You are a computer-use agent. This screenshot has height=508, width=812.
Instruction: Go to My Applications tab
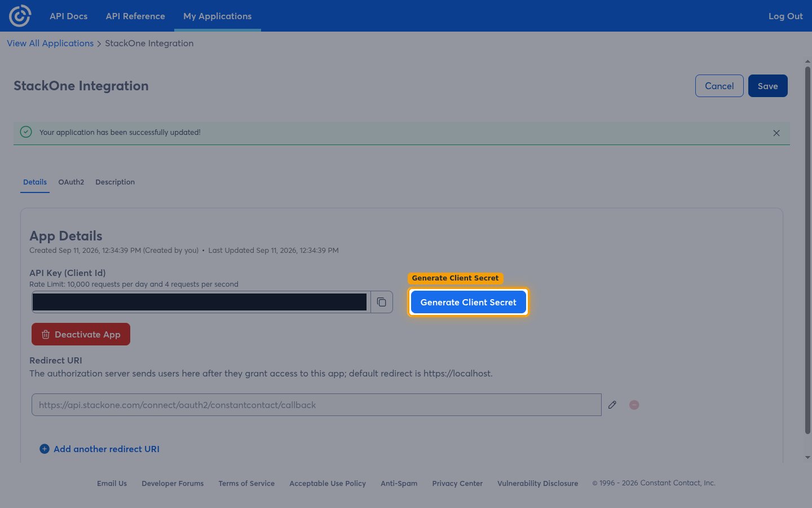click(x=218, y=16)
